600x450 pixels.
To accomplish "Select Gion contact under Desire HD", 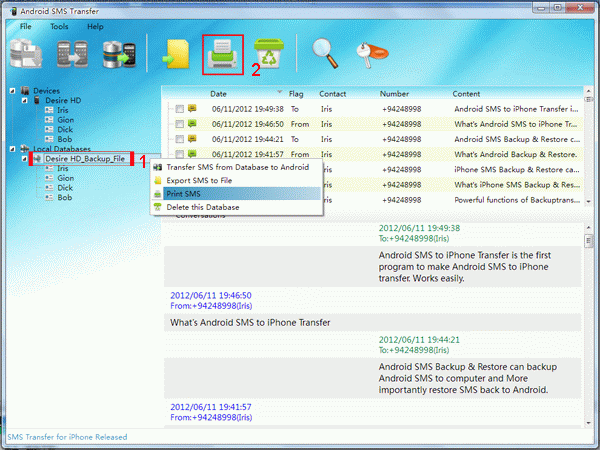I will [65, 120].
